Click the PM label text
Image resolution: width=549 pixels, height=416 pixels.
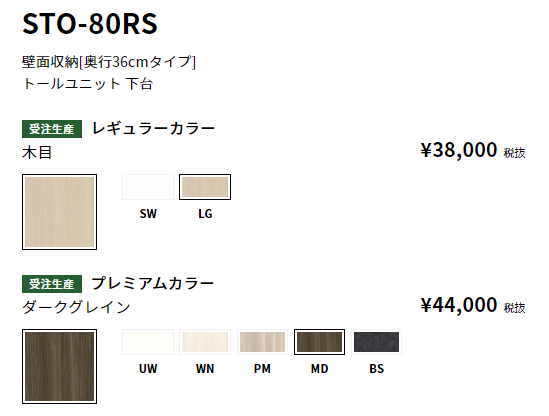point(262,369)
